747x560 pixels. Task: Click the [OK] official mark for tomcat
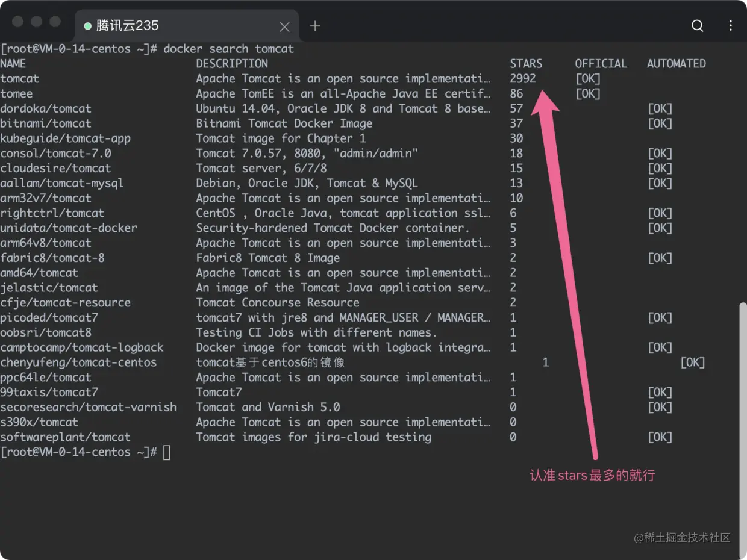pyautogui.click(x=588, y=79)
